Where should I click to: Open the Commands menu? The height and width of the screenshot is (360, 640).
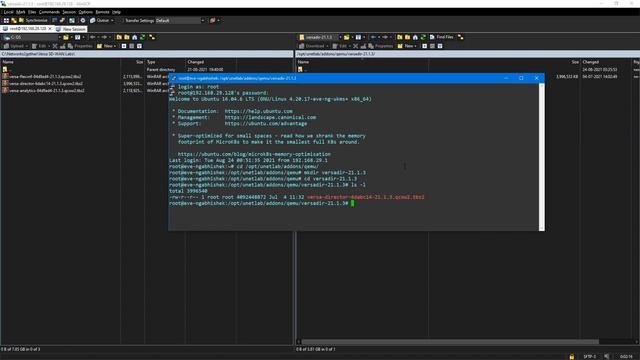click(49, 12)
